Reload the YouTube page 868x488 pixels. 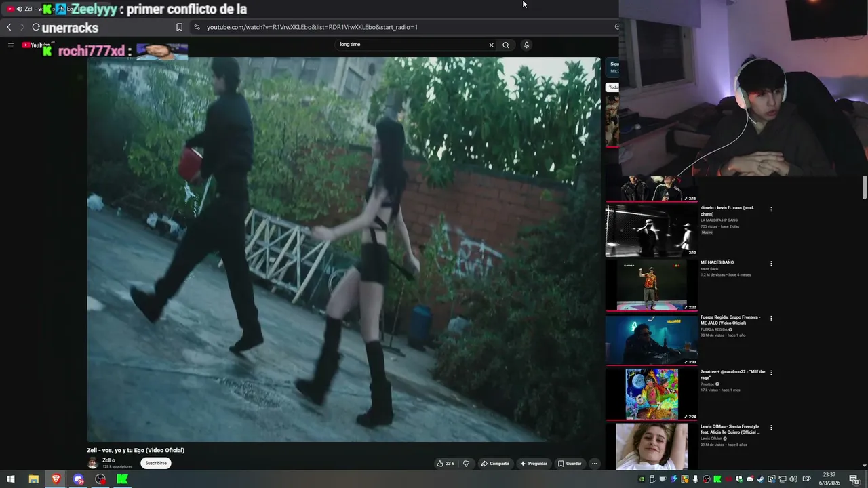(x=36, y=27)
